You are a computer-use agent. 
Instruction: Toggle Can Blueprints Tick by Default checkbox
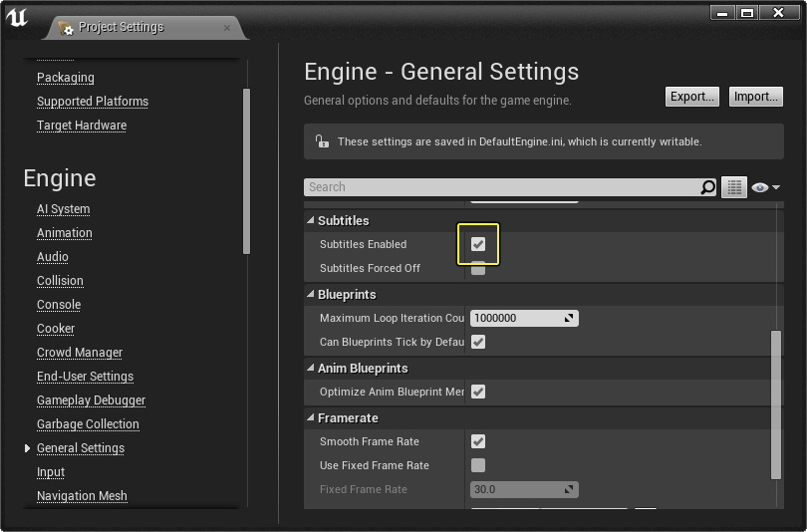tap(478, 342)
